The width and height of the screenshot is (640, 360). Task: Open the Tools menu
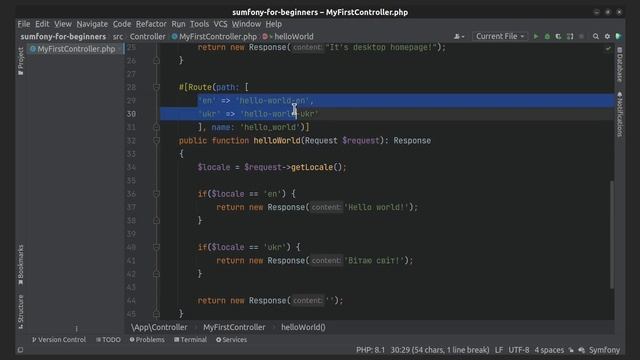199,24
